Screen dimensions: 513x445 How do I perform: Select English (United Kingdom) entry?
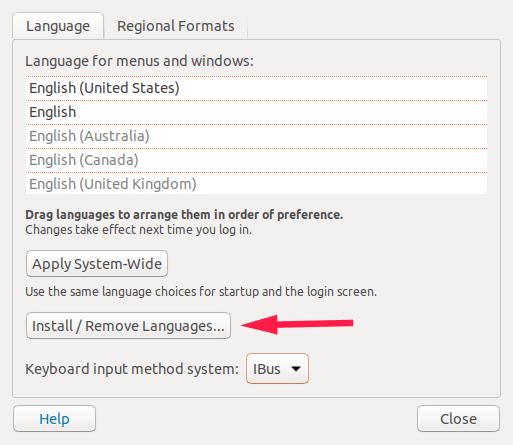pos(256,184)
